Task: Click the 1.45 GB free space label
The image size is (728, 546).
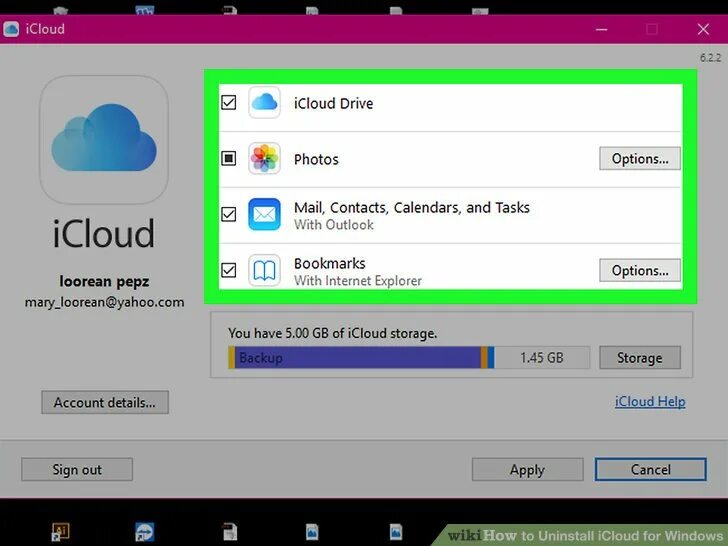Action: tap(541, 358)
